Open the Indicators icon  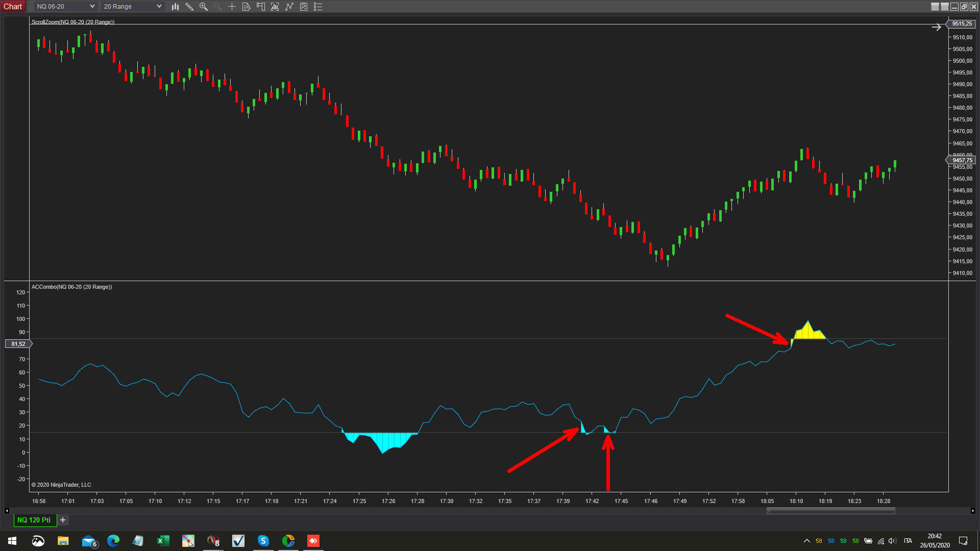[x=275, y=7]
